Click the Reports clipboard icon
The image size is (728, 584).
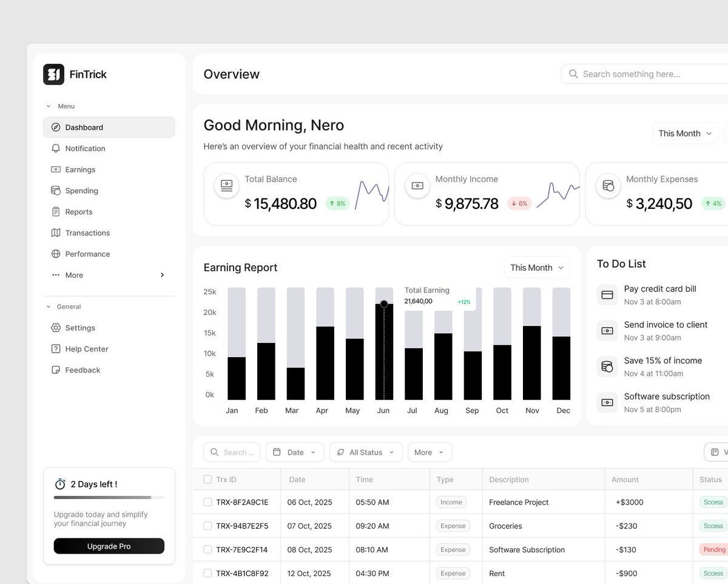pyautogui.click(x=56, y=212)
